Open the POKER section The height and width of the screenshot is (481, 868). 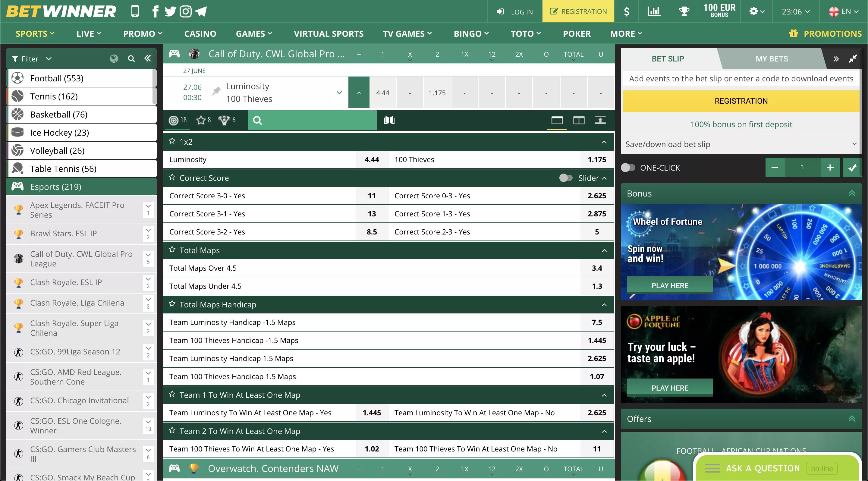(577, 34)
